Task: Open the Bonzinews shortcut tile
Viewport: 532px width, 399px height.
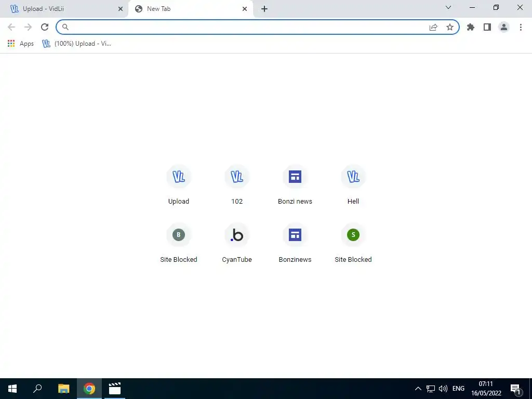Action: coord(295,243)
